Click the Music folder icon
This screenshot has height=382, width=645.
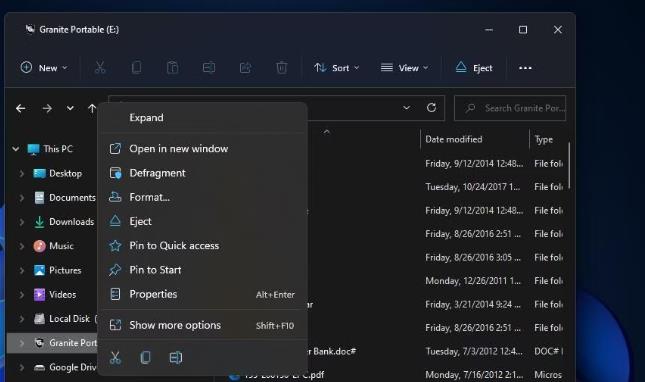(x=39, y=246)
